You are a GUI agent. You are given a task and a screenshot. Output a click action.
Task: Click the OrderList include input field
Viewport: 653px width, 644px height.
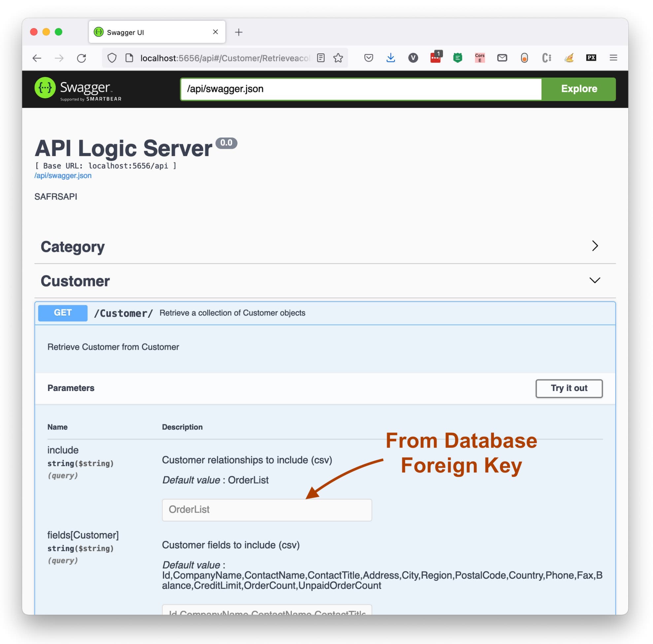[x=267, y=510]
